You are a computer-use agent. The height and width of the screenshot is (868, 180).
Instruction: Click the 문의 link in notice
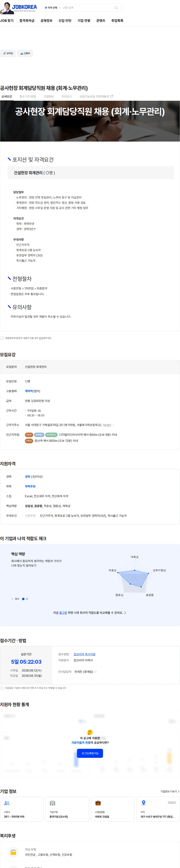[x=41, y=338]
